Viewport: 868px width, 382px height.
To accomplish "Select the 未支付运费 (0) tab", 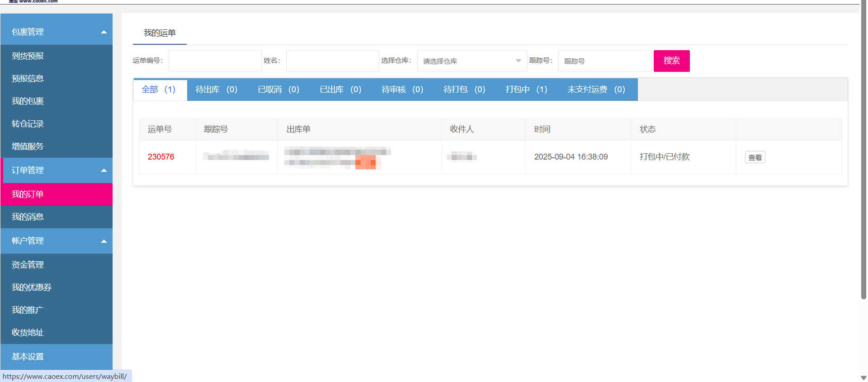I will 596,90.
